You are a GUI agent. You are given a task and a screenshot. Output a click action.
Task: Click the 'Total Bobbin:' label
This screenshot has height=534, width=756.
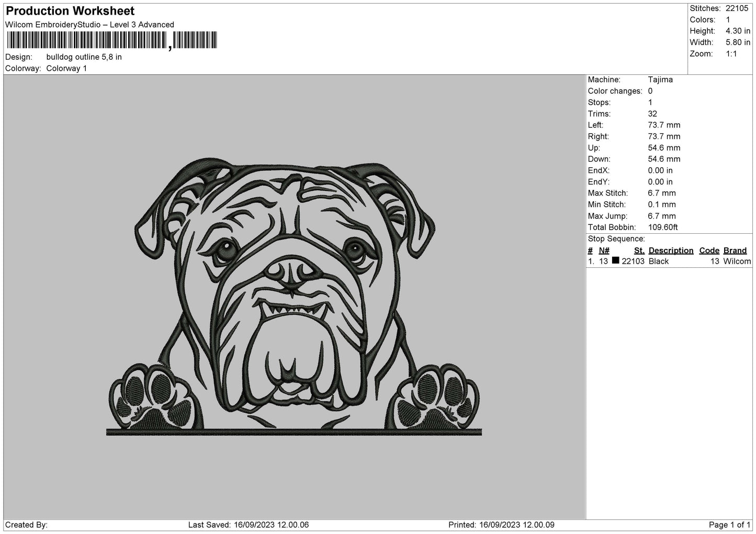612,228
